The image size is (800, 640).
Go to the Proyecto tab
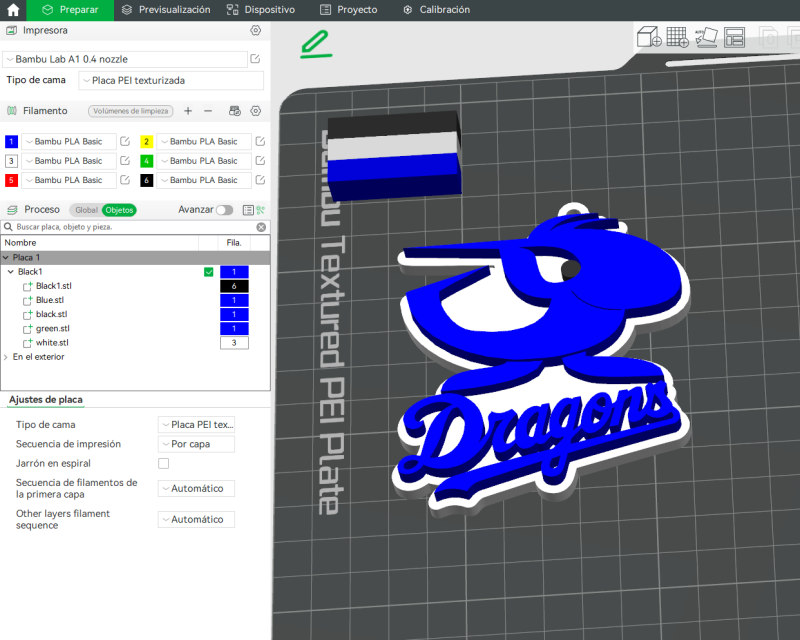pyautogui.click(x=349, y=10)
